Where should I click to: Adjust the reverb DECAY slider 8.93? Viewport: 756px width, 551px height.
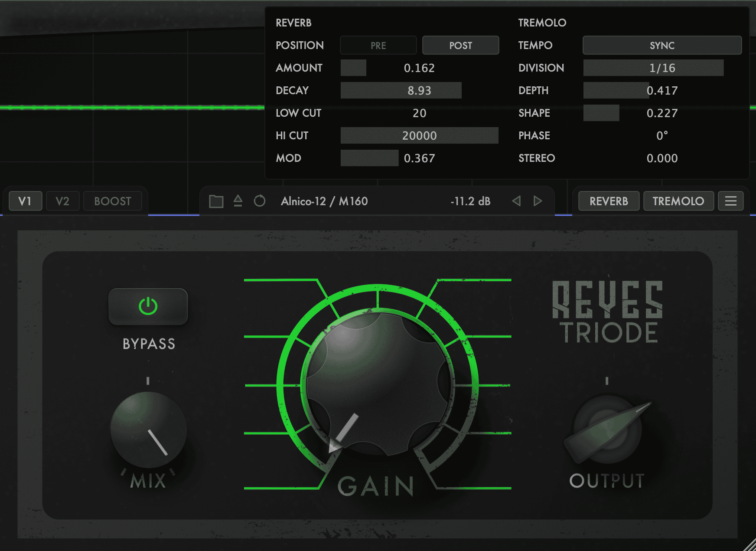tap(419, 90)
